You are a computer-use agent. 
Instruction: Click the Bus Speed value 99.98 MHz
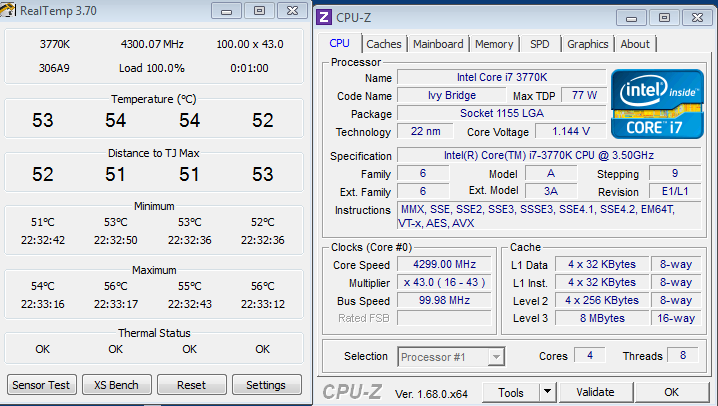tap(444, 300)
